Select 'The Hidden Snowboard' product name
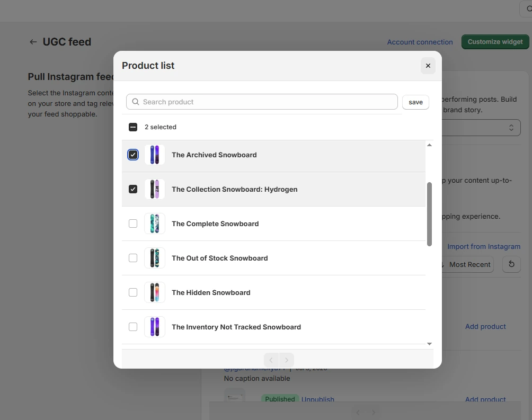532x420 pixels. click(x=211, y=292)
